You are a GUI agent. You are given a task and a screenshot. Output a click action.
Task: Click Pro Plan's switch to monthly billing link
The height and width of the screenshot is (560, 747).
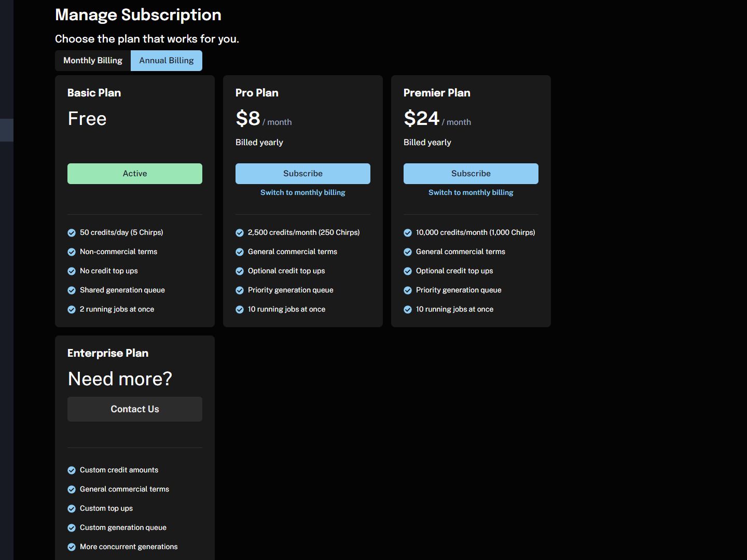point(303,192)
